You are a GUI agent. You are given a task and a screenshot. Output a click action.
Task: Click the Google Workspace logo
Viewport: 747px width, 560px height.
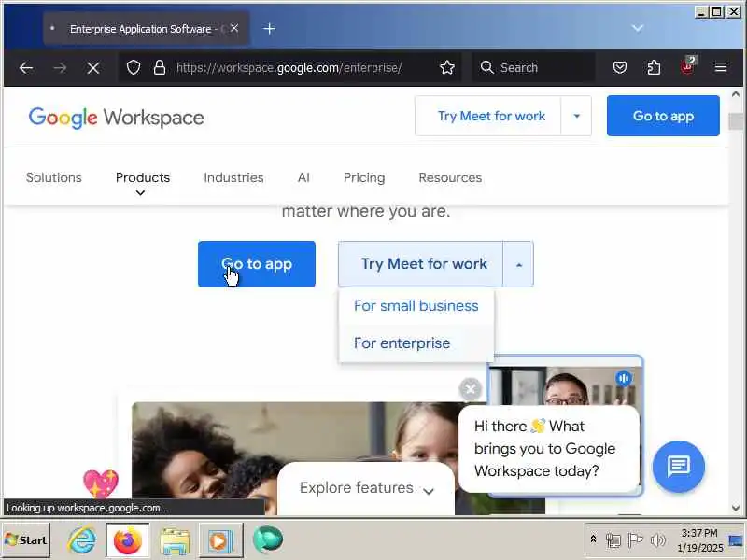pos(116,118)
